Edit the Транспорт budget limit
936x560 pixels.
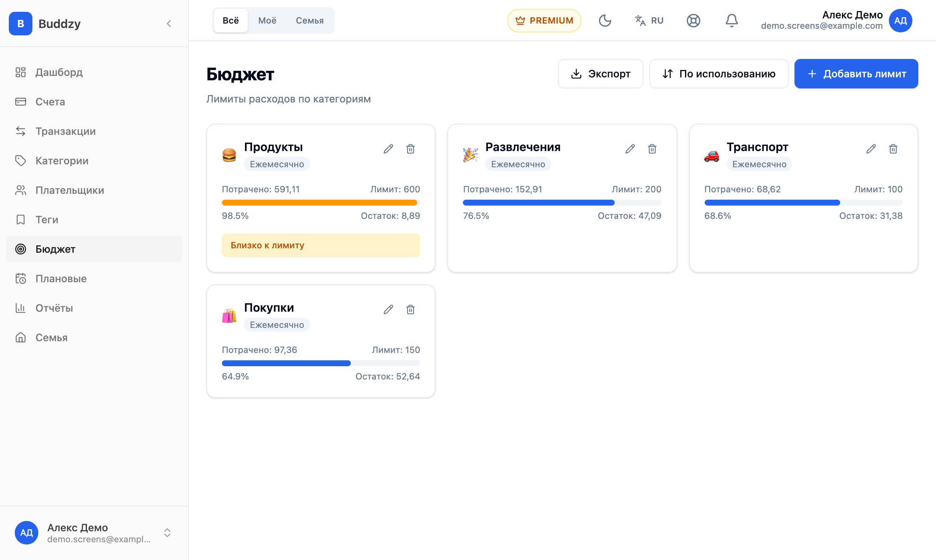point(871,149)
